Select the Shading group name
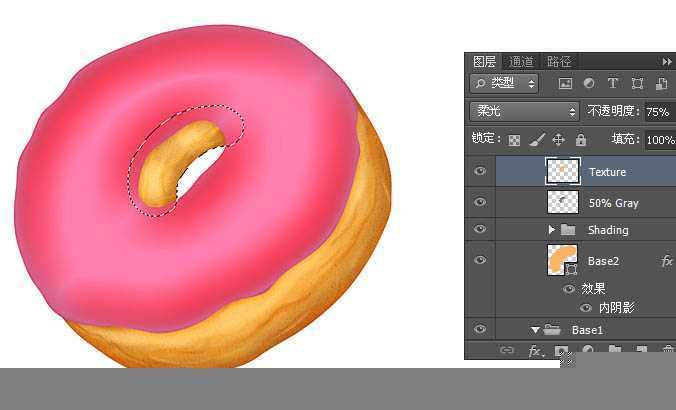Image resolution: width=676 pixels, height=410 pixels. (608, 230)
